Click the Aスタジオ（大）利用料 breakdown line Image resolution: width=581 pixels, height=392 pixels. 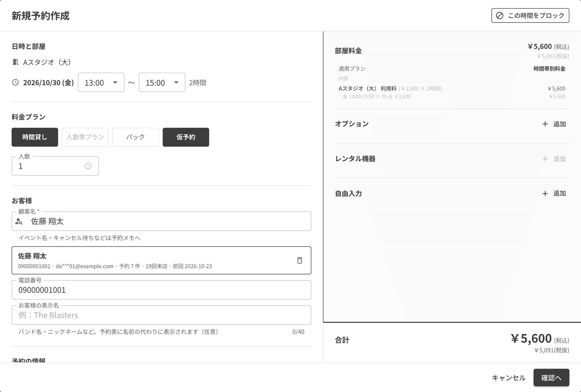452,89
